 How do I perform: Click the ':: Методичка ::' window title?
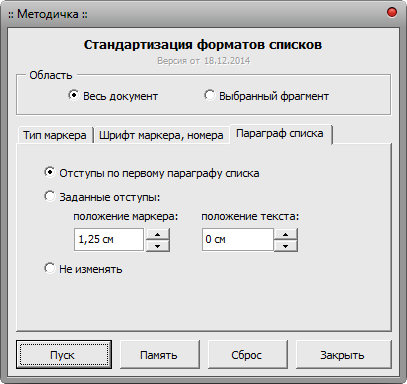(48, 14)
